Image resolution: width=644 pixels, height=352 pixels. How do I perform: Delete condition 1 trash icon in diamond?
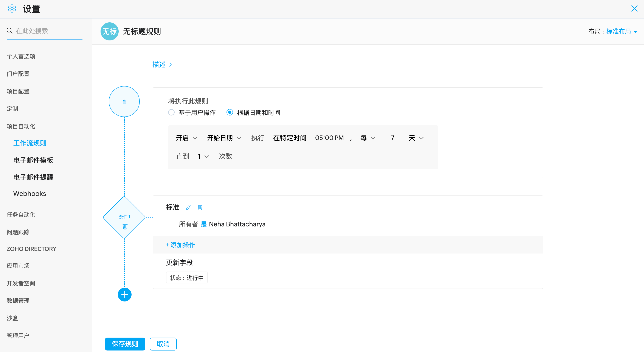tap(125, 226)
